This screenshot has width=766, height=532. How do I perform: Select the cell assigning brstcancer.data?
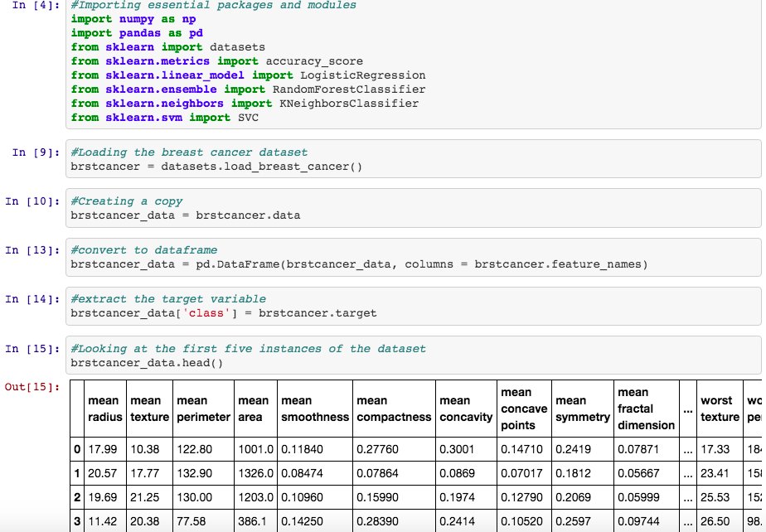414,208
